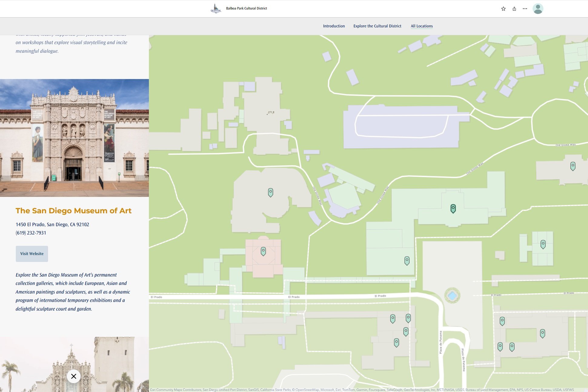Click the bell tower photo thumbnail
This screenshot has height=392, width=588.
coord(74,364)
